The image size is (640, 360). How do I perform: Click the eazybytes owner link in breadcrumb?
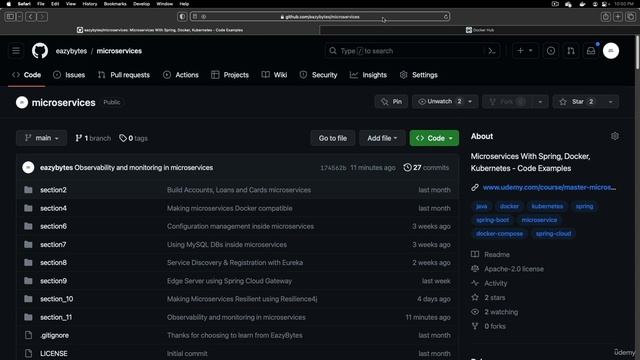pyautogui.click(x=71, y=51)
